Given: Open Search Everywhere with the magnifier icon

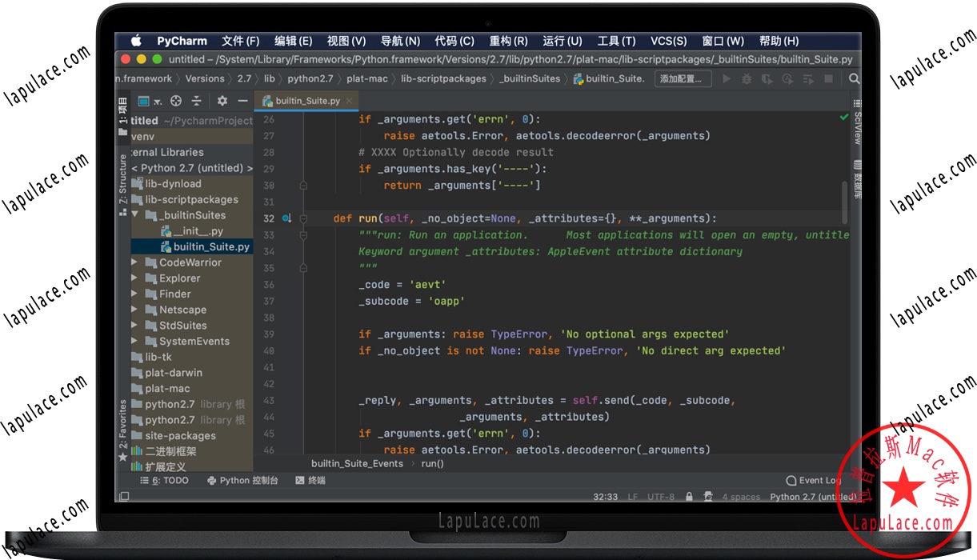Looking at the screenshot, I should 854,79.
